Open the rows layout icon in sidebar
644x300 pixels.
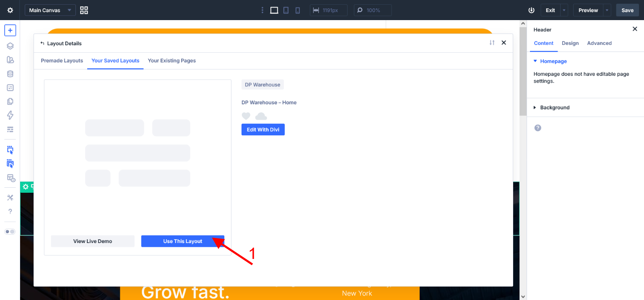pyautogui.click(x=10, y=129)
